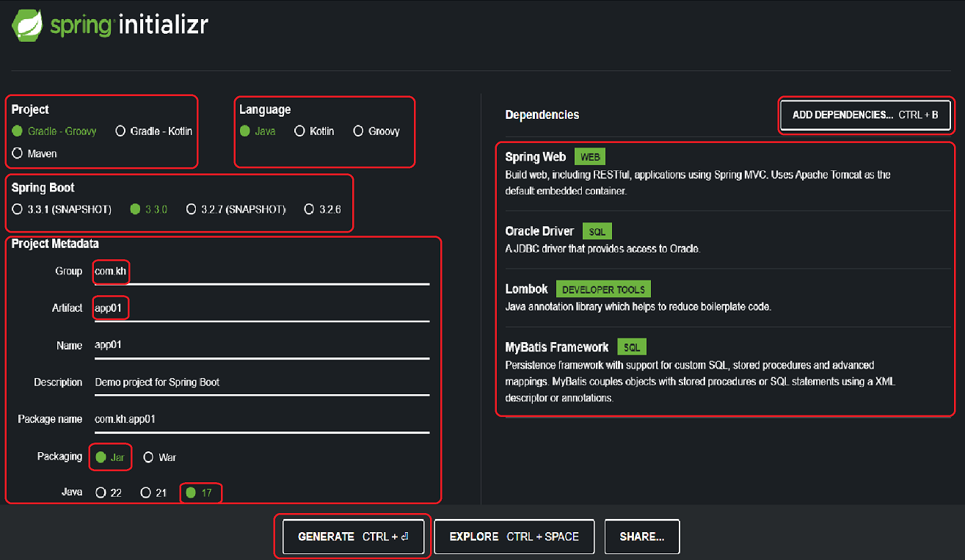The width and height of the screenshot is (965, 560).
Task: Click the Explore button
Action: point(514,537)
